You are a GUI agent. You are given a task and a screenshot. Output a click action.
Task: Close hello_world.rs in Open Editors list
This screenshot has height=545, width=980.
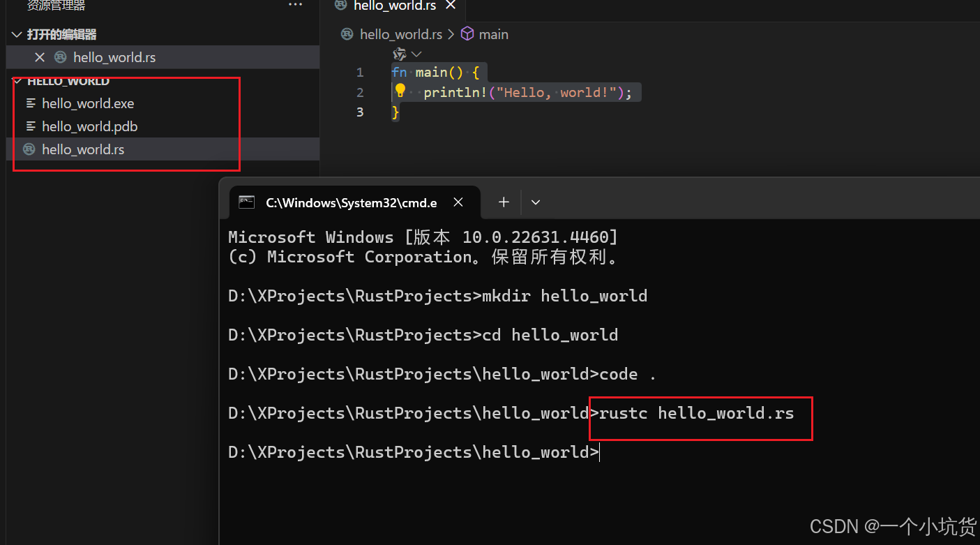(40, 57)
